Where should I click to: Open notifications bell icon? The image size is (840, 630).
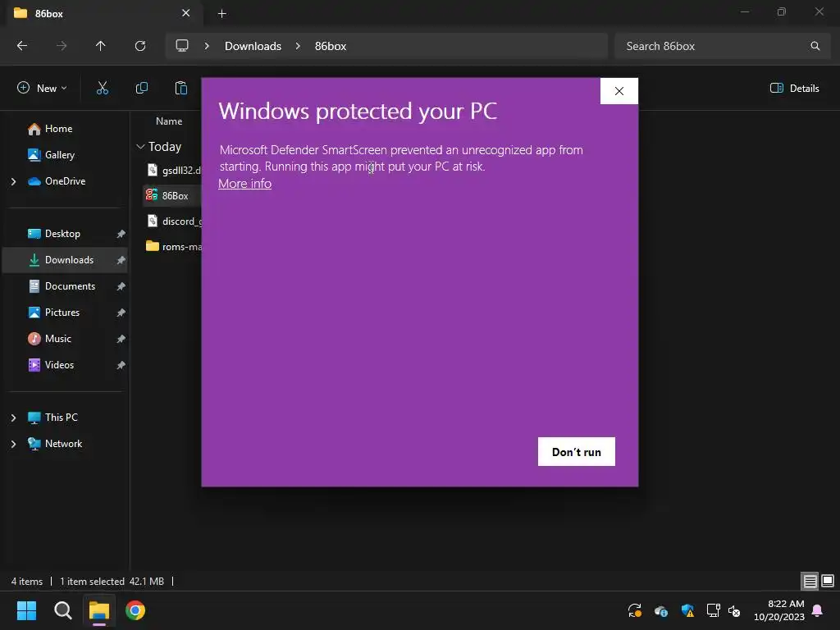(818, 610)
